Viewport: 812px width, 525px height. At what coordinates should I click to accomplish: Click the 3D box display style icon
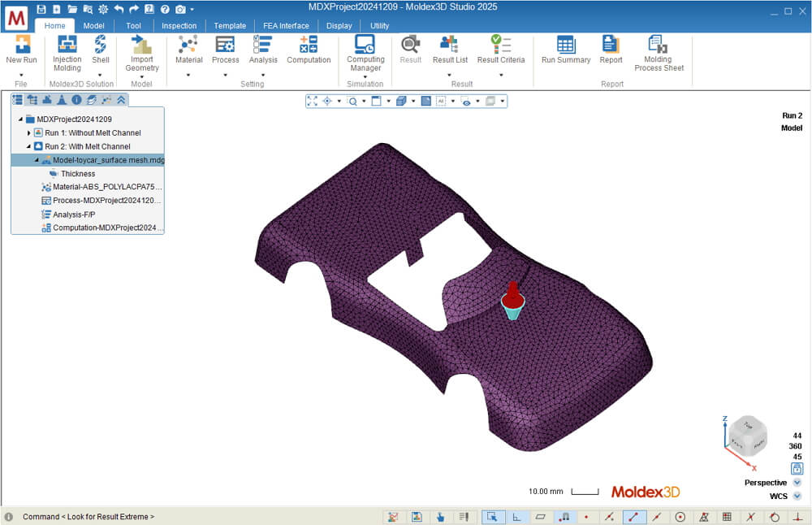pyautogui.click(x=401, y=101)
